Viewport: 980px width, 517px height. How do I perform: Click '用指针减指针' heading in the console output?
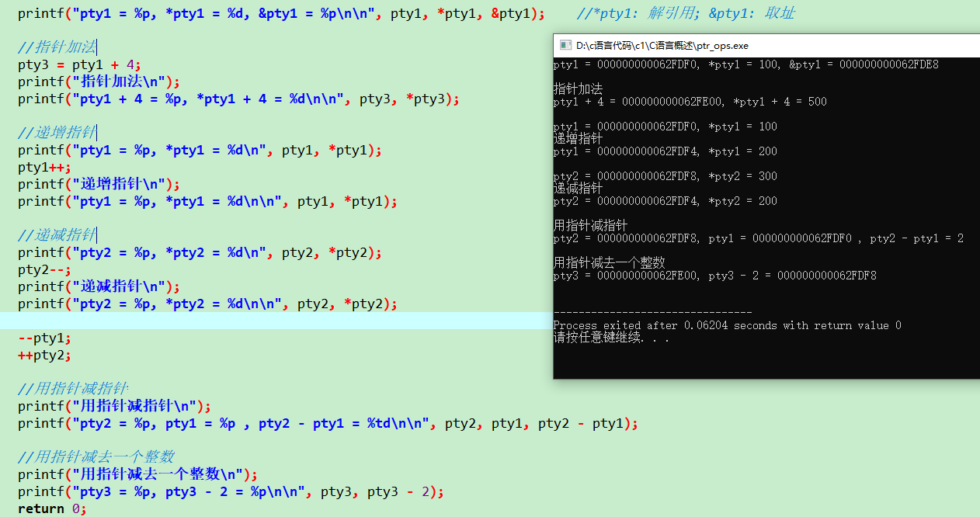coord(590,226)
